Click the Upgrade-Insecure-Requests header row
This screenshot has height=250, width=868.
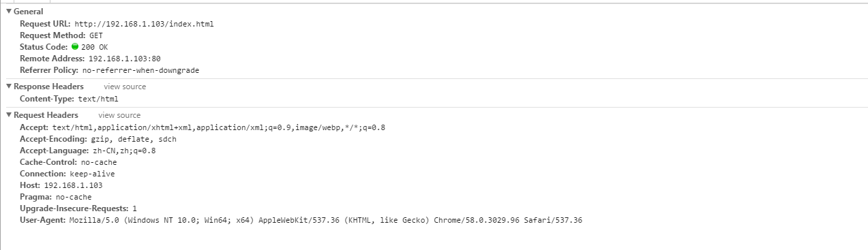tap(78, 208)
